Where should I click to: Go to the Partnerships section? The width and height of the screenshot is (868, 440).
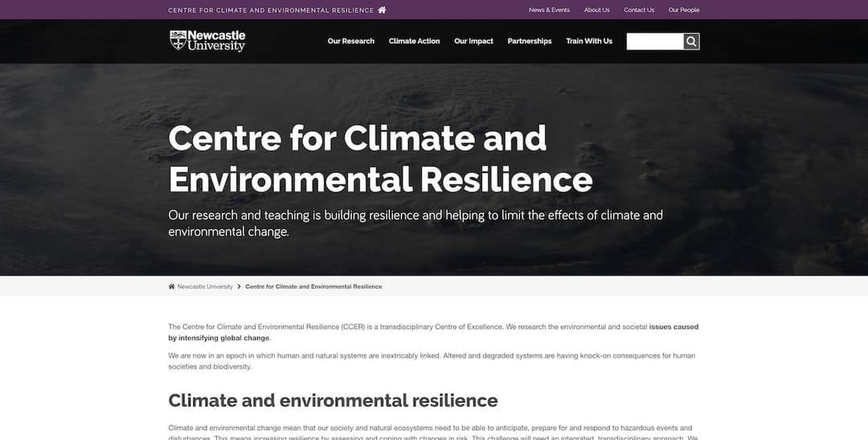530,41
